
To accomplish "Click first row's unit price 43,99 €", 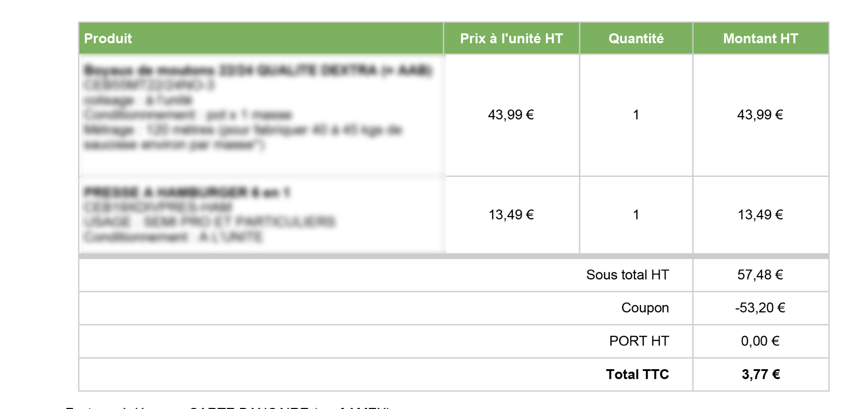I will coord(511,115).
